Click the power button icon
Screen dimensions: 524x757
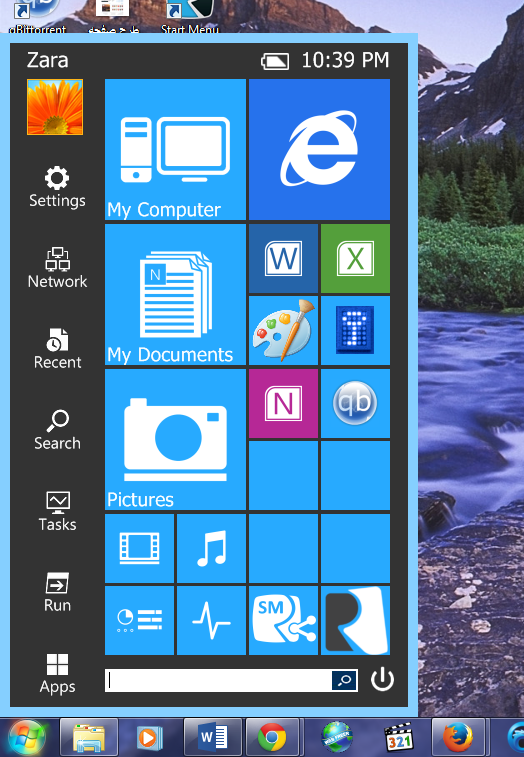[x=382, y=680]
